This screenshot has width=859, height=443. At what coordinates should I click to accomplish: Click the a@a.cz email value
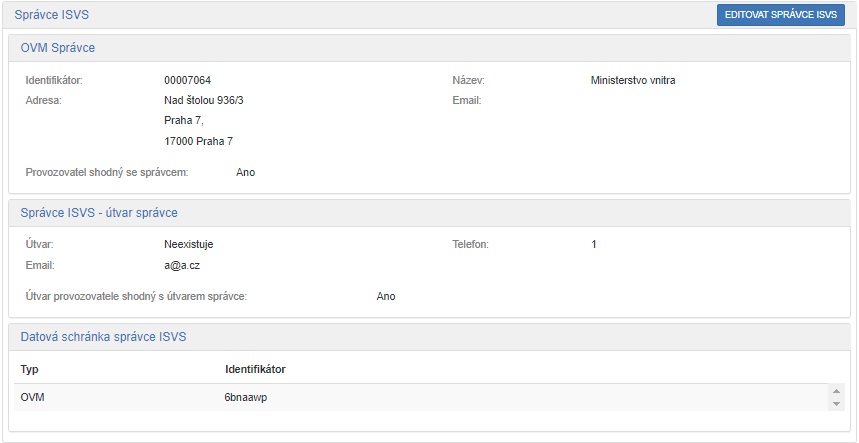point(183,265)
